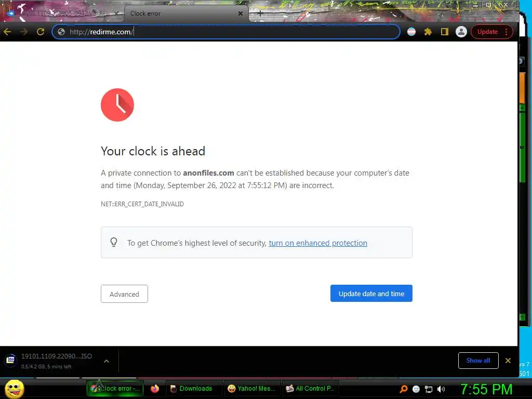Switch to Clock error taskbar item
Screen dimensions: 532x399
pyautogui.click(x=115, y=389)
